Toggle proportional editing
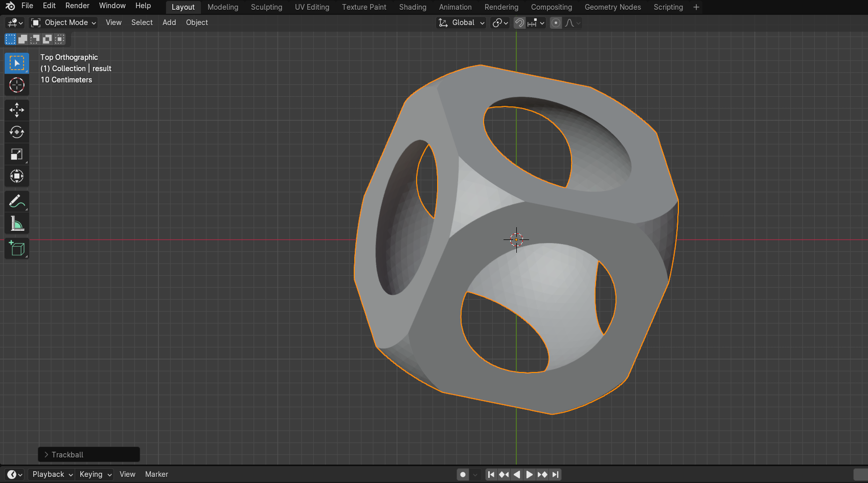This screenshot has width=868, height=483. point(556,23)
